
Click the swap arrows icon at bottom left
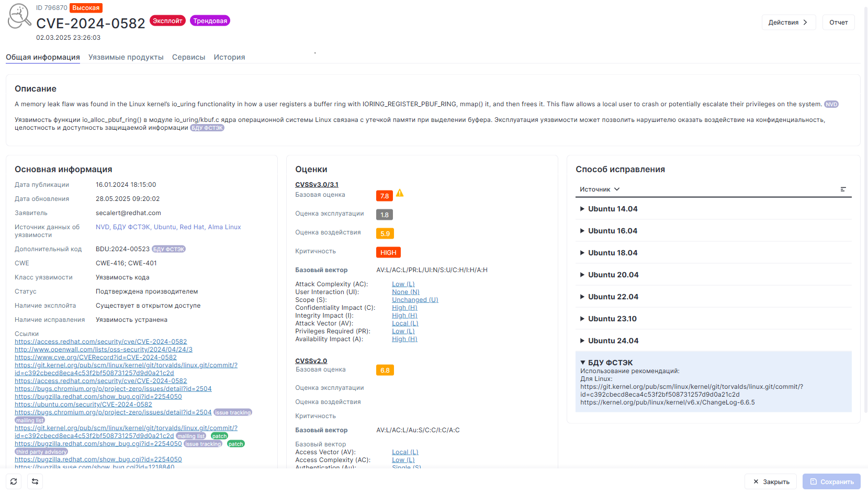tap(35, 481)
